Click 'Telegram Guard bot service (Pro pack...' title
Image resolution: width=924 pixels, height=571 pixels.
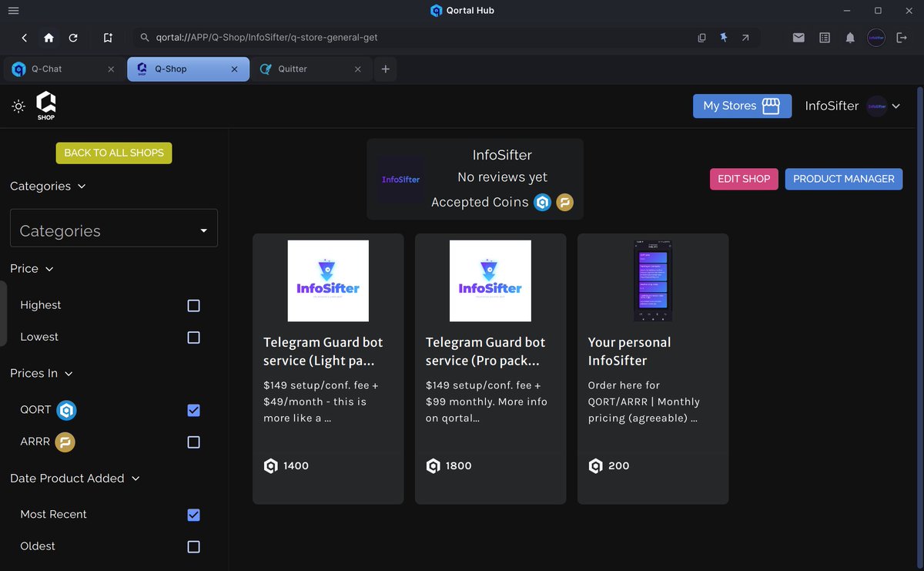486,351
